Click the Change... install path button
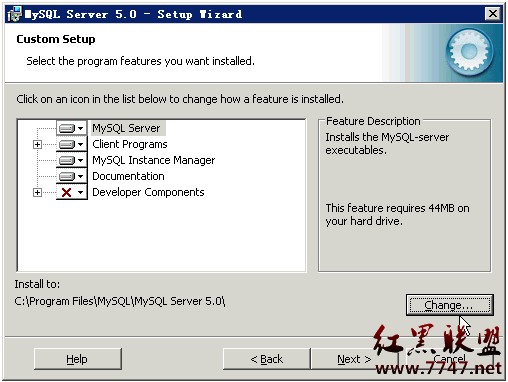 coord(449,305)
